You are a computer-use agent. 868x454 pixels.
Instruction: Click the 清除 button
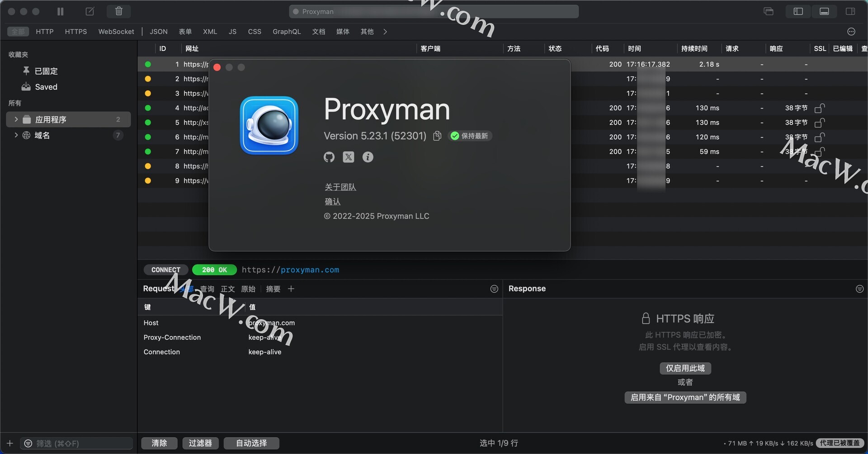[159, 443]
